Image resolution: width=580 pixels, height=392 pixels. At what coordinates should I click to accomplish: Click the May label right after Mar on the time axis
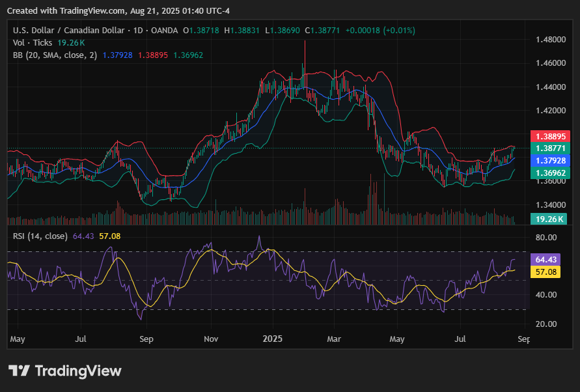397,339
